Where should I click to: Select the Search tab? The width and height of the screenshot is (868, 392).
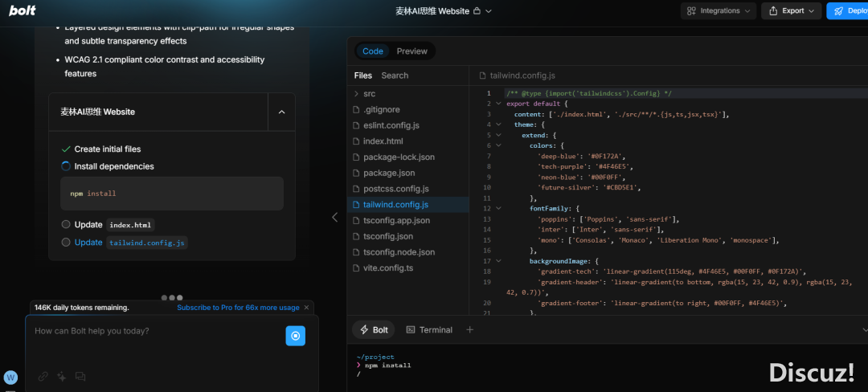coord(395,76)
